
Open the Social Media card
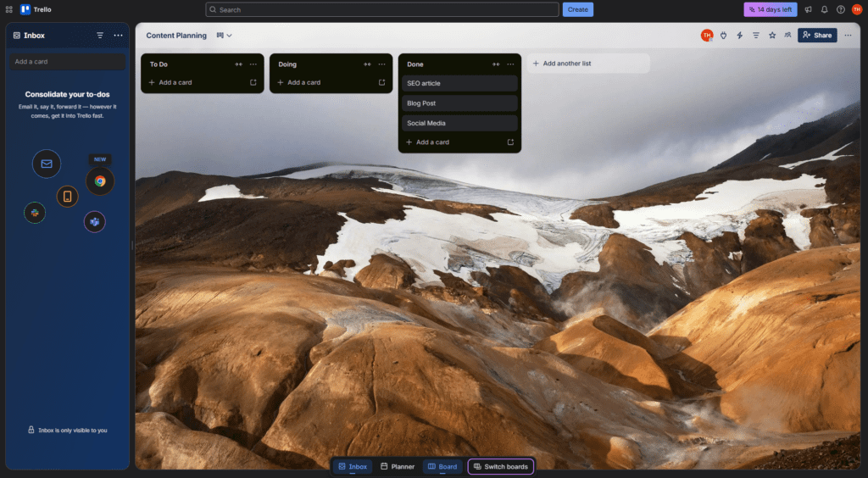[x=459, y=124]
